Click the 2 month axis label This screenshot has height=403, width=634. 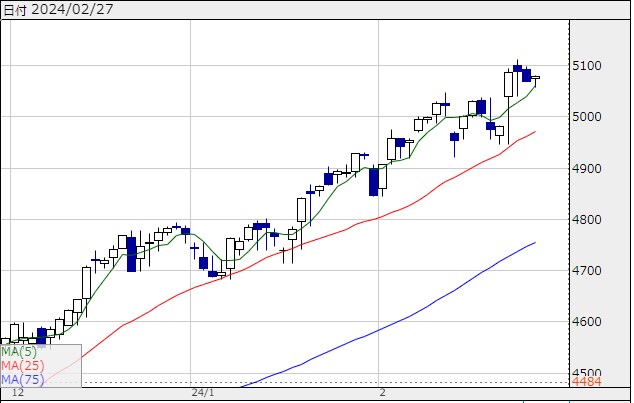point(383,392)
